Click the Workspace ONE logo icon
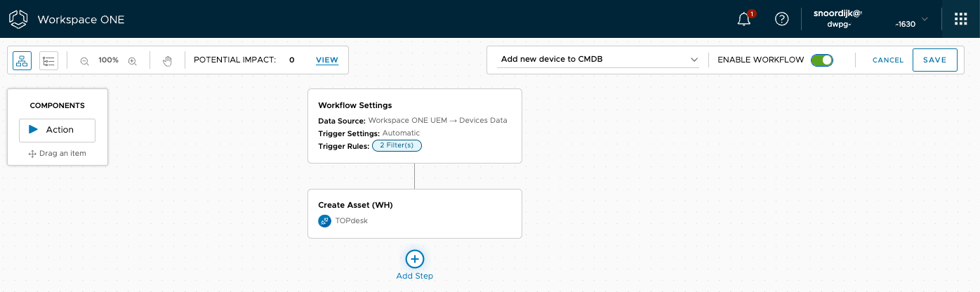 pos(18,19)
